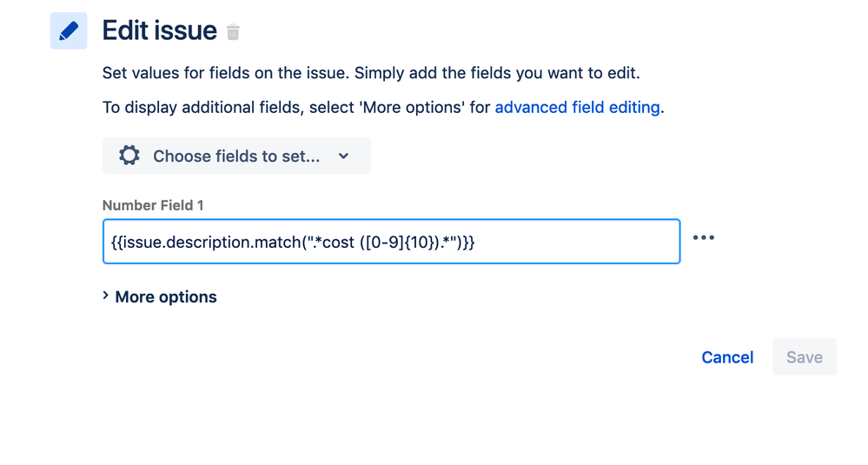Image resolution: width=868 pixels, height=465 pixels.
Task: Click the 'Set values for fields' description text
Action: [x=371, y=73]
